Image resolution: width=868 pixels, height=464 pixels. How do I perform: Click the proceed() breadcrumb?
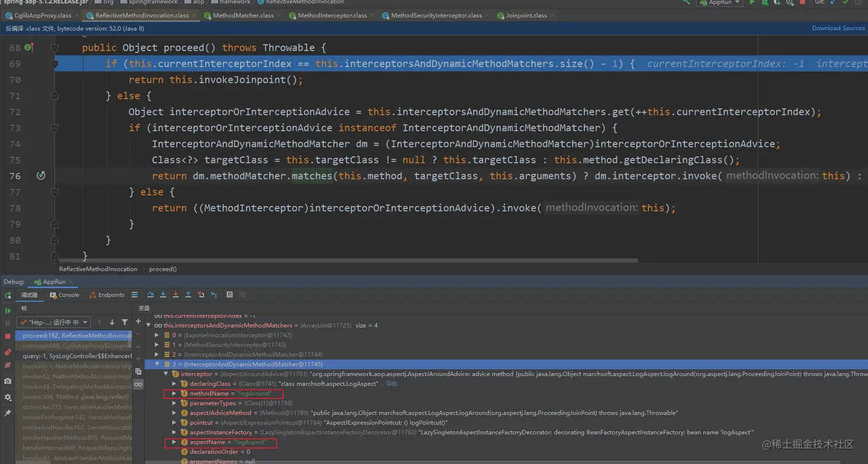[162, 269]
